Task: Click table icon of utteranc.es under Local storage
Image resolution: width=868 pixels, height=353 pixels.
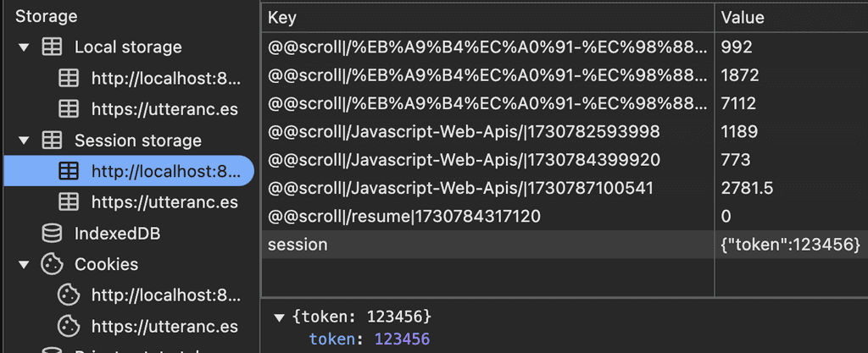Action: (x=69, y=109)
